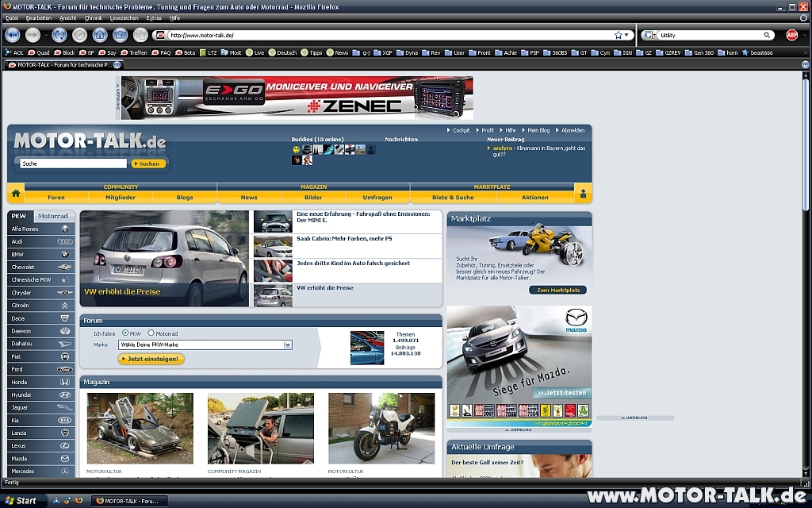Open the Honda brand forum

point(41,382)
